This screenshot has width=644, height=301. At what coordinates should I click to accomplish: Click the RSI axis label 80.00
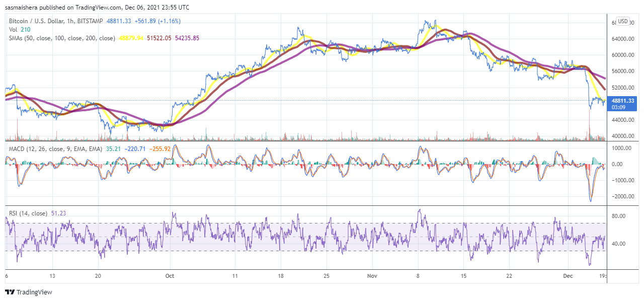[618, 216]
